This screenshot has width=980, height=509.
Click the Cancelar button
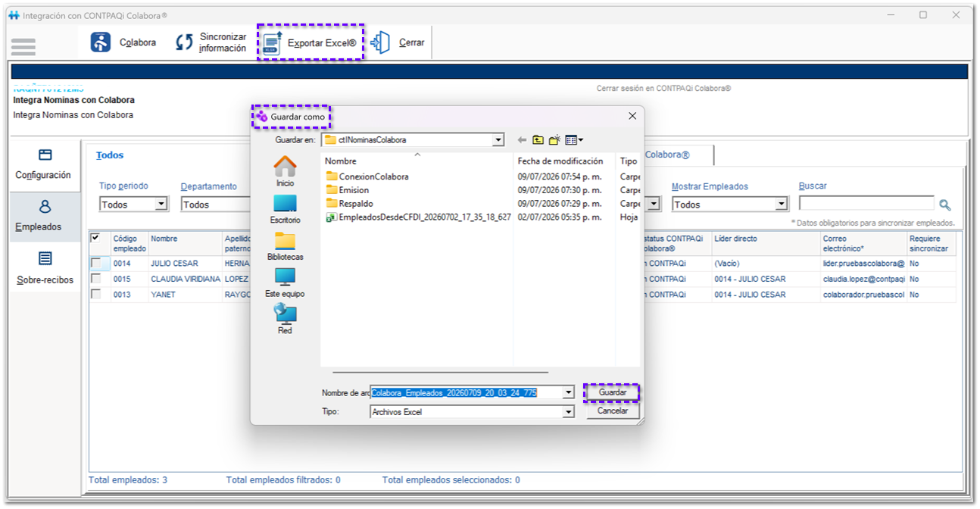tap(612, 411)
